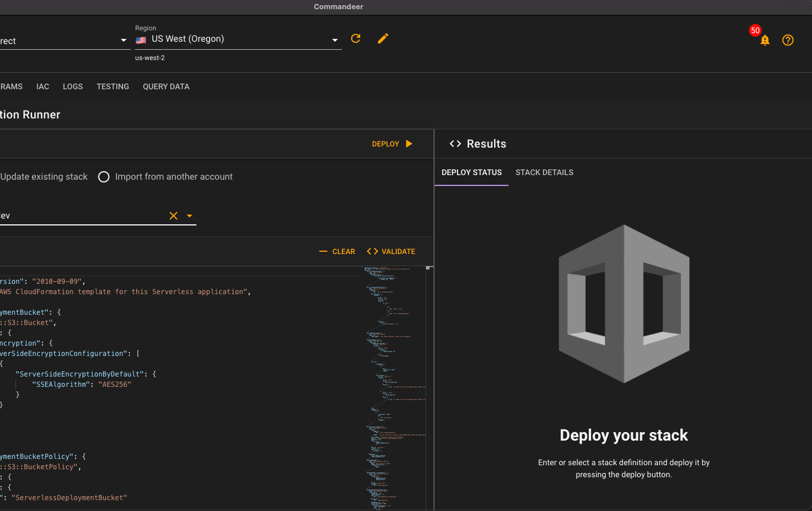This screenshot has height=511, width=812.
Task: Click the large CloudFormation cube logo
Action: tap(624, 303)
